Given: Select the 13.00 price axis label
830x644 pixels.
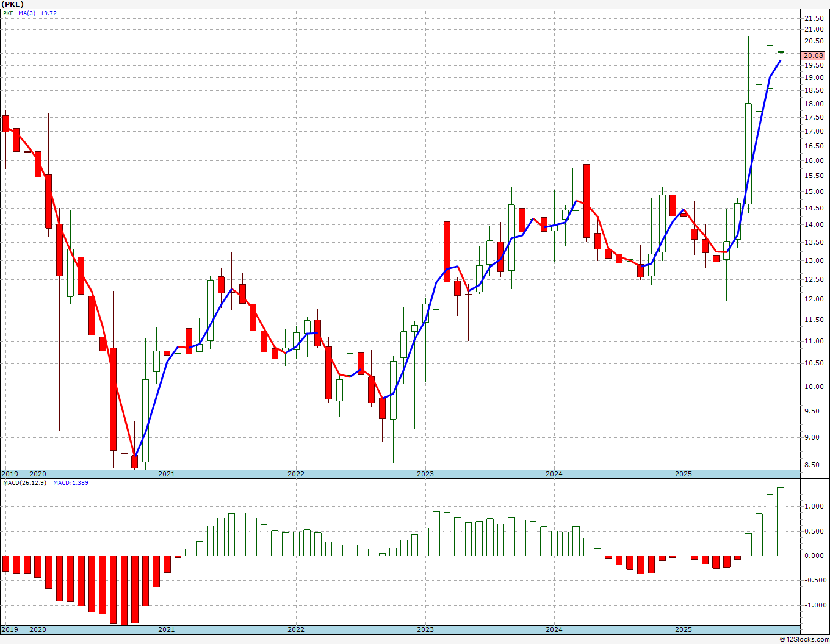Looking at the screenshot, I should click(814, 261).
